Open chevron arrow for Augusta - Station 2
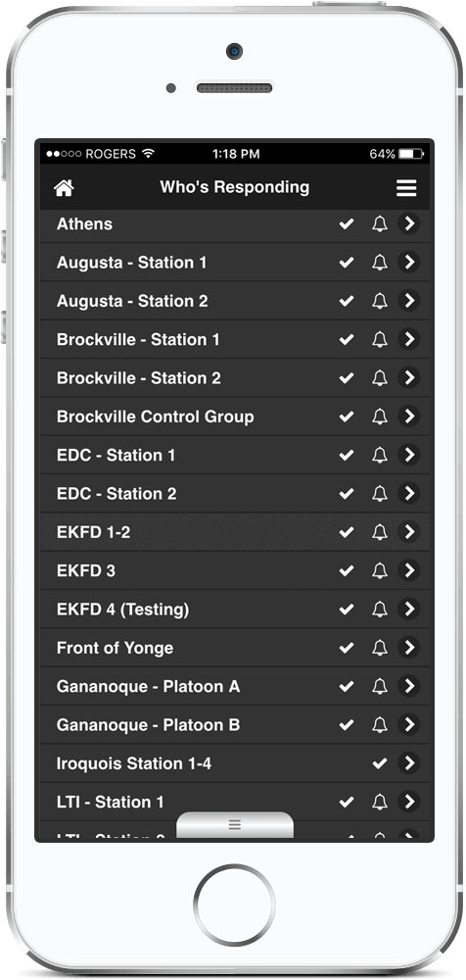The width and height of the screenshot is (466, 980). pyautogui.click(x=408, y=301)
